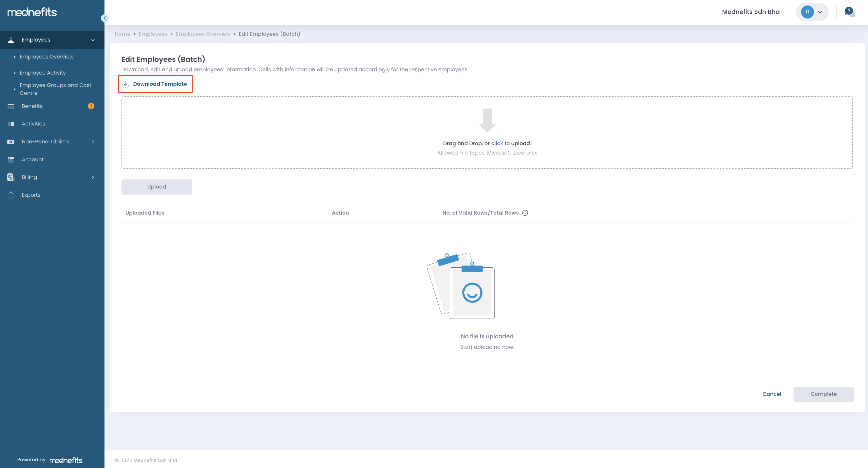Viewport: 868px width, 468px height.
Task: Navigate to Home breadcrumb
Action: coord(122,34)
